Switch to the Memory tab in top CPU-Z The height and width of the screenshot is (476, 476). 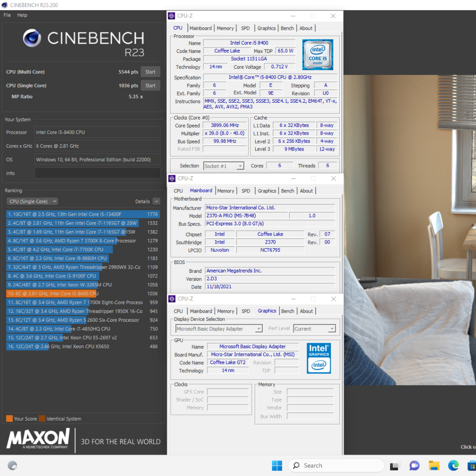[225, 28]
